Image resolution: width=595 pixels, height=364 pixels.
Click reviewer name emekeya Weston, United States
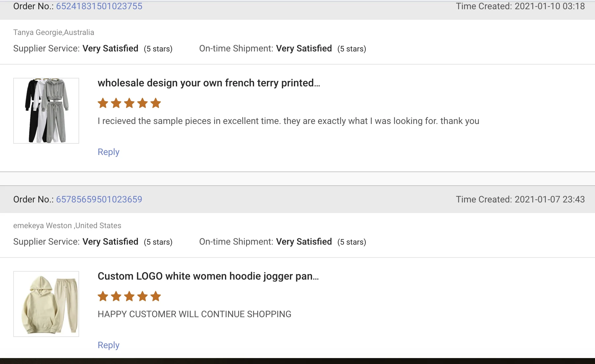click(67, 226)
